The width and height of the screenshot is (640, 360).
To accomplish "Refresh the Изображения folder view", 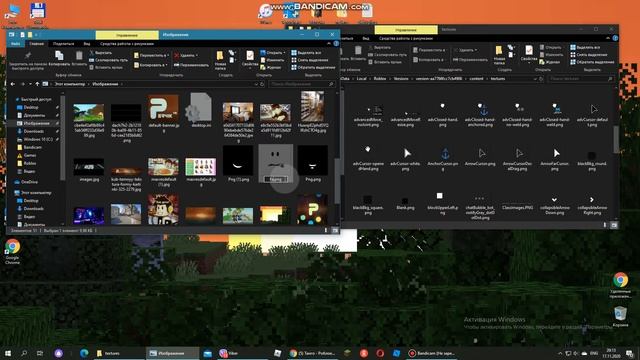I will pyautogui.click(x=262, y=84).
